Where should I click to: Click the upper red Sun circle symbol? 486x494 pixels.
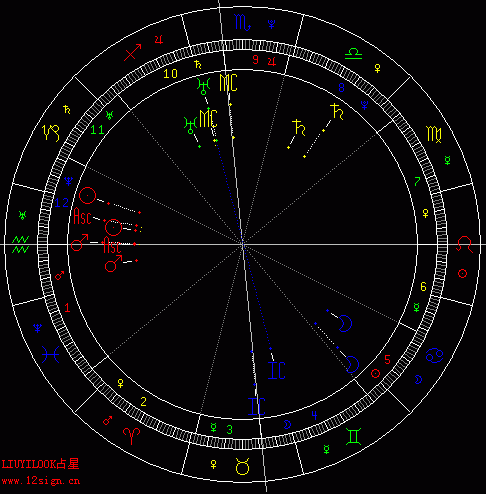pos(88,196)
